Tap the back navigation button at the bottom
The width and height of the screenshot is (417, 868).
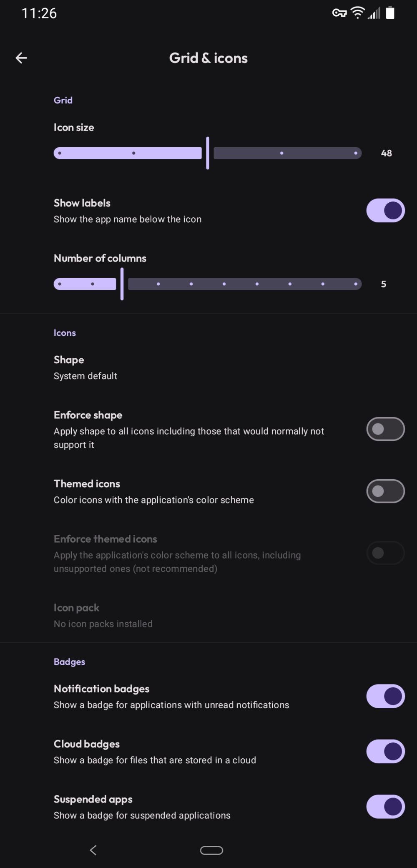coord(93,850)
